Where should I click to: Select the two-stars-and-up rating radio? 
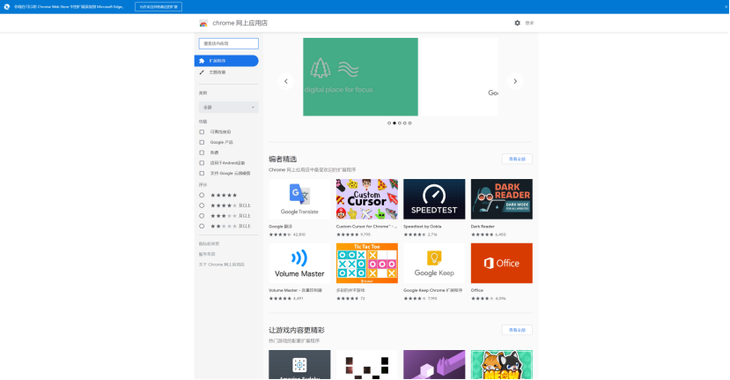point(202,226)
